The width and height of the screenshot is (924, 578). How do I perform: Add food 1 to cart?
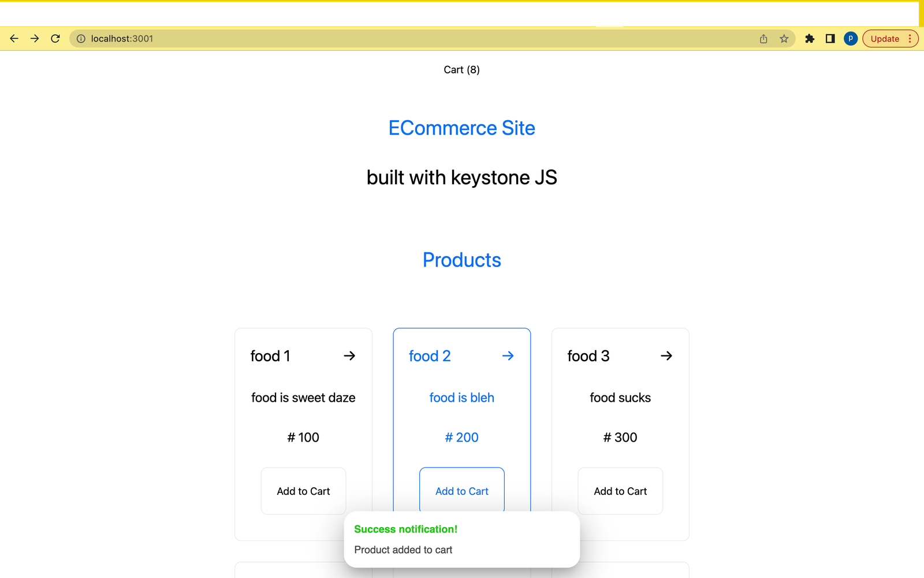click(x=303, y=491)
